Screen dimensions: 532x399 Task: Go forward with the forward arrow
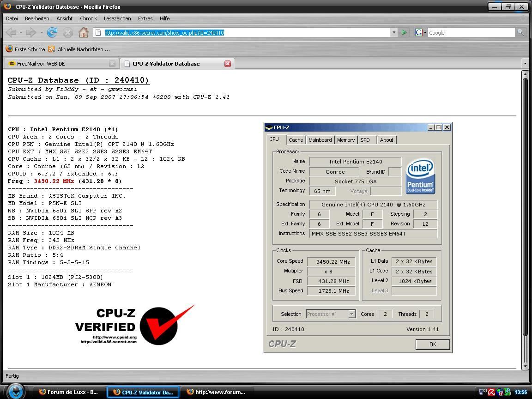[x=31, y=33]
